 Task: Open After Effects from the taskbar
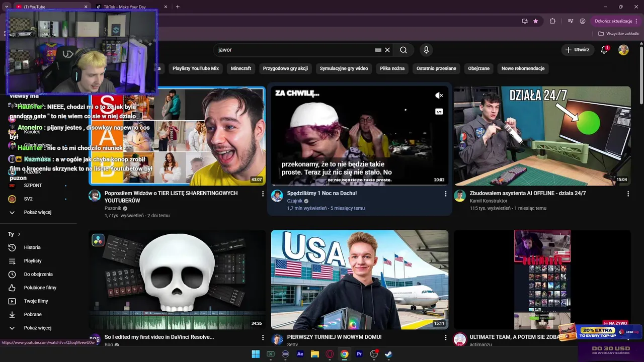300,354
